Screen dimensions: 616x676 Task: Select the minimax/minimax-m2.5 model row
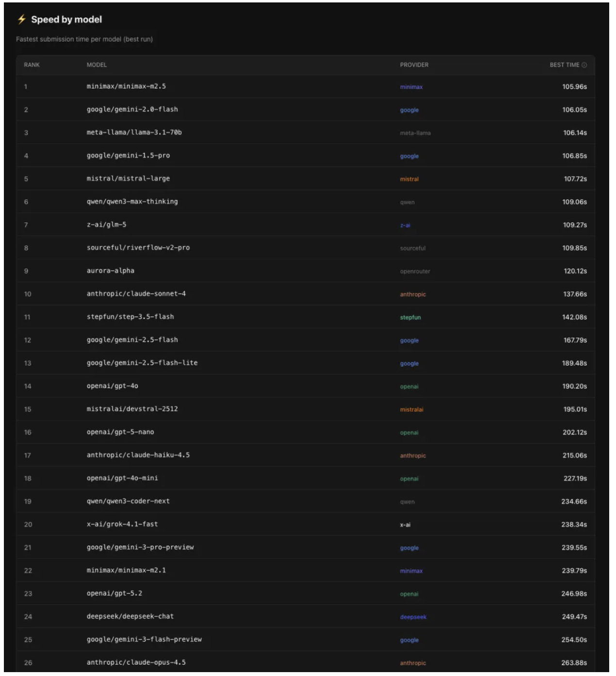126,86
